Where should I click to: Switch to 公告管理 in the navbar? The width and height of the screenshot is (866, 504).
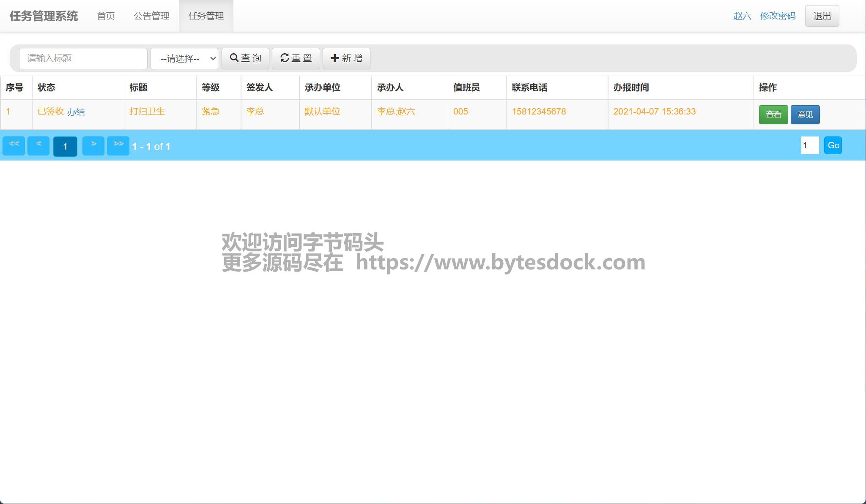151,16
